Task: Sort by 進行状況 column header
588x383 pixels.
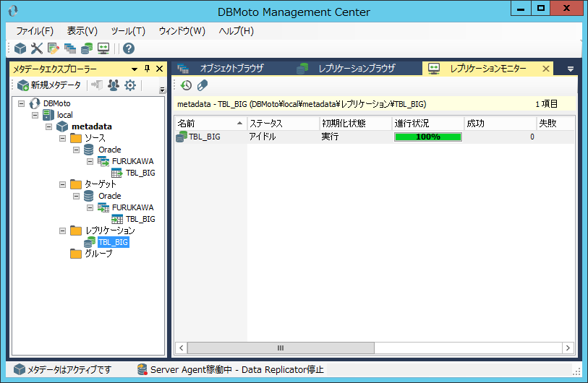Action: (x=428, y=124)
